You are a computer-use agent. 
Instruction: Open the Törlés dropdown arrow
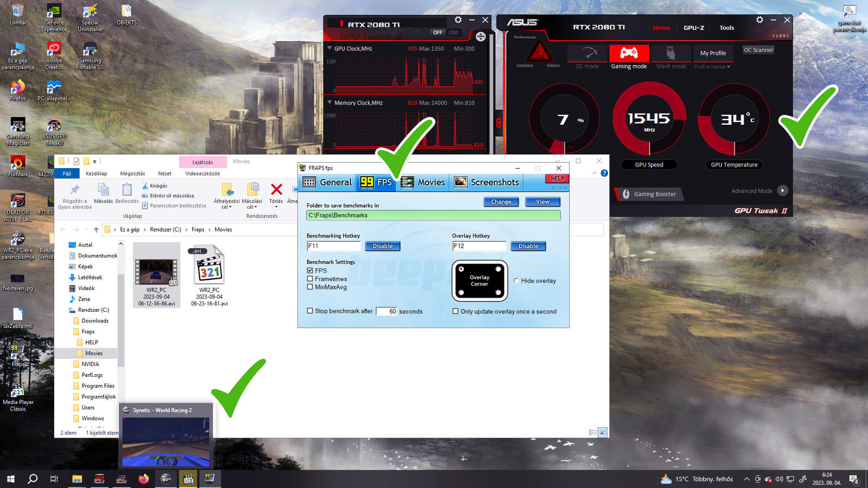point(276,207)
